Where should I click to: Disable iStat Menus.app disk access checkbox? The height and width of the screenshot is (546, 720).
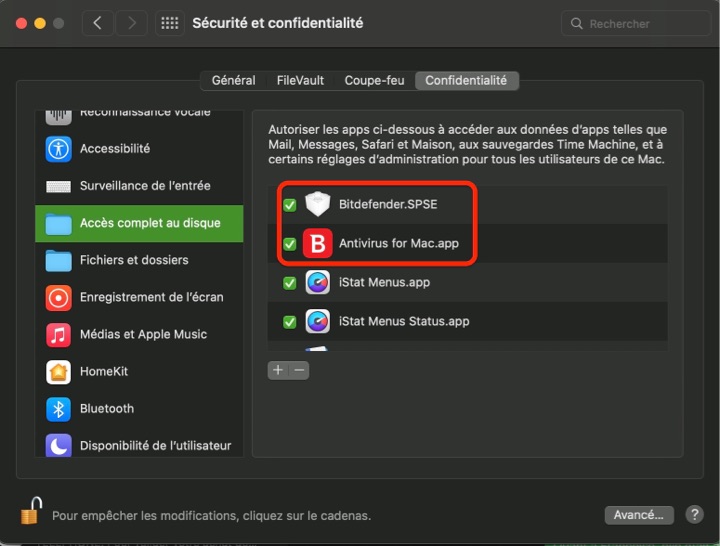[290, 283]
